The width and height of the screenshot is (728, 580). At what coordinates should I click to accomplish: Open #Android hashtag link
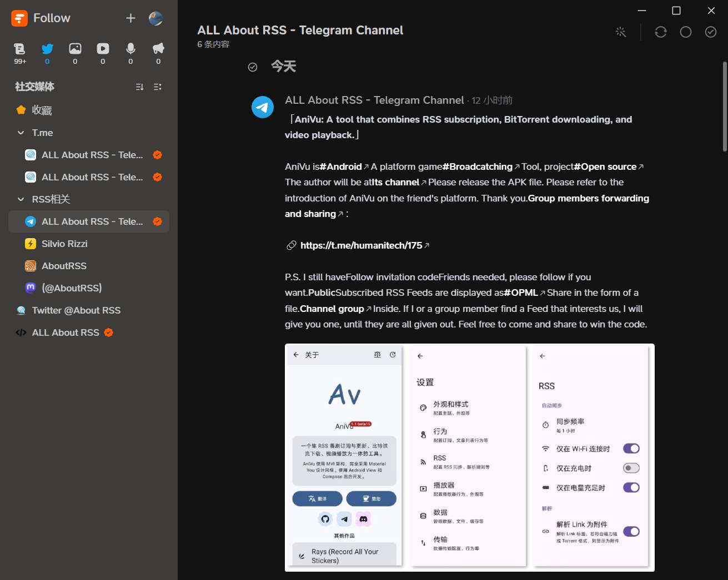[344, 167]
